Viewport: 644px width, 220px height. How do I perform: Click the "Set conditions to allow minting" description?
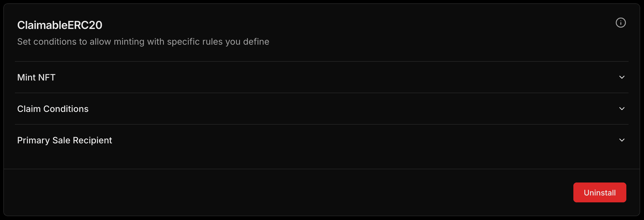143,42
